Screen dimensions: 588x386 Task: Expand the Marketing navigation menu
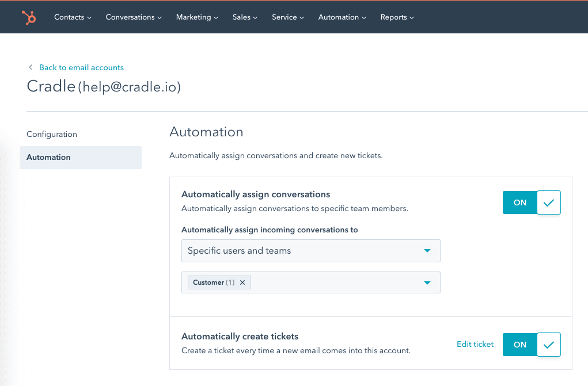[197, 17]
